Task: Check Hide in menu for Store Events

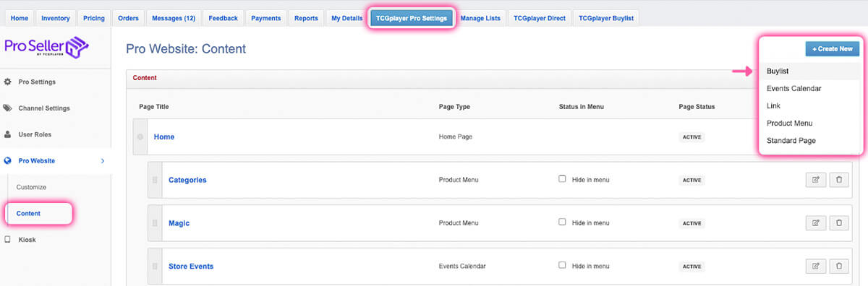Action: (562, 265)
